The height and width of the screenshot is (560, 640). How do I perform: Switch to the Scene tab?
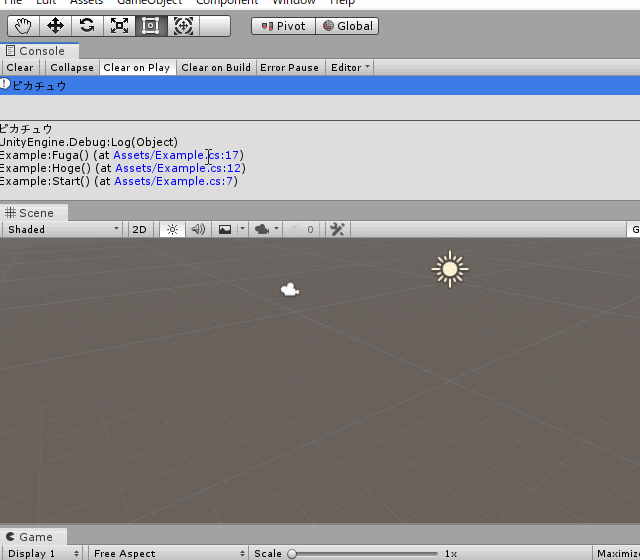[x=34, y=213]
